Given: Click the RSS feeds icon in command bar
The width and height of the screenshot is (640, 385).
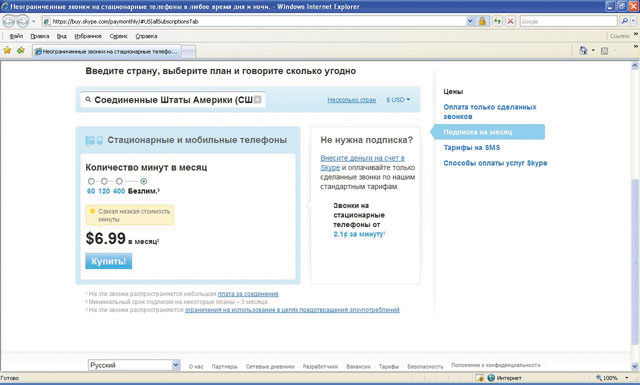Looking at the screenshot, I should coord(604,51).
